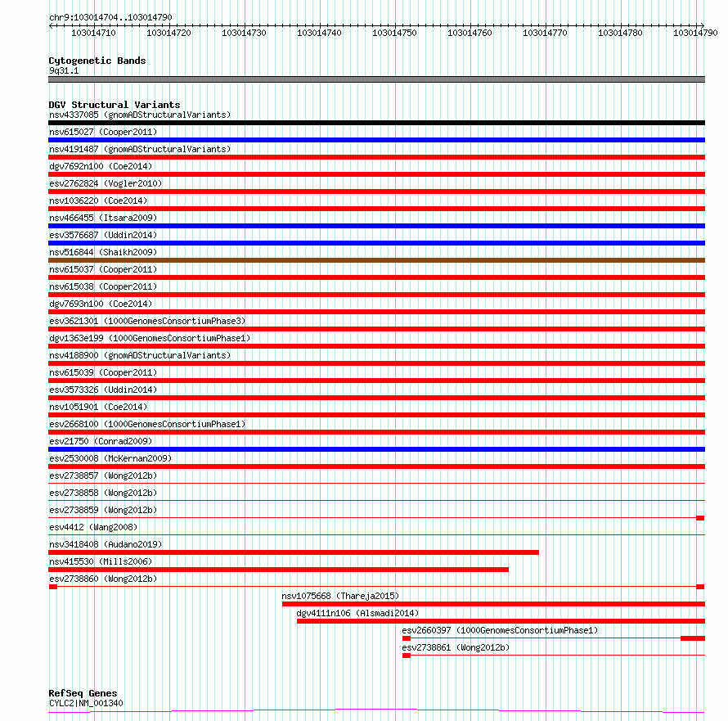The height and width of the screenshot is (721, 728).
Task: Click variant nsv4188900 (gnomADStructuralVariants)
Action: pos(140,355)
